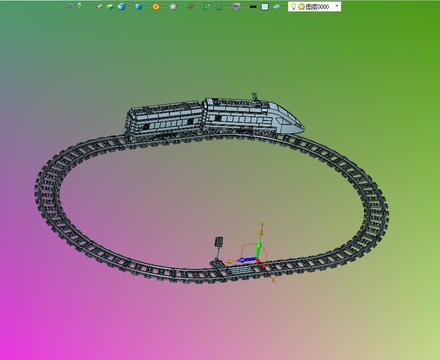Click the gray screen toolbar icon

(236, 6)
